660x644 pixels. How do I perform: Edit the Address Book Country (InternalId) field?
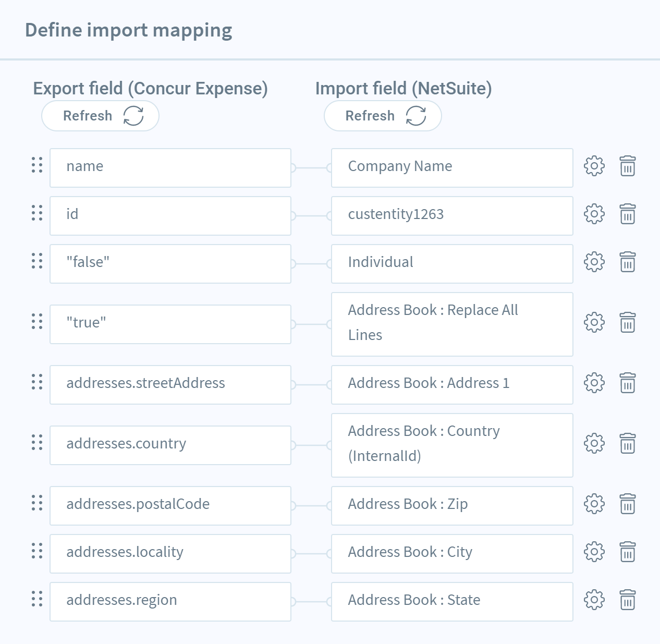click(452, 445)
